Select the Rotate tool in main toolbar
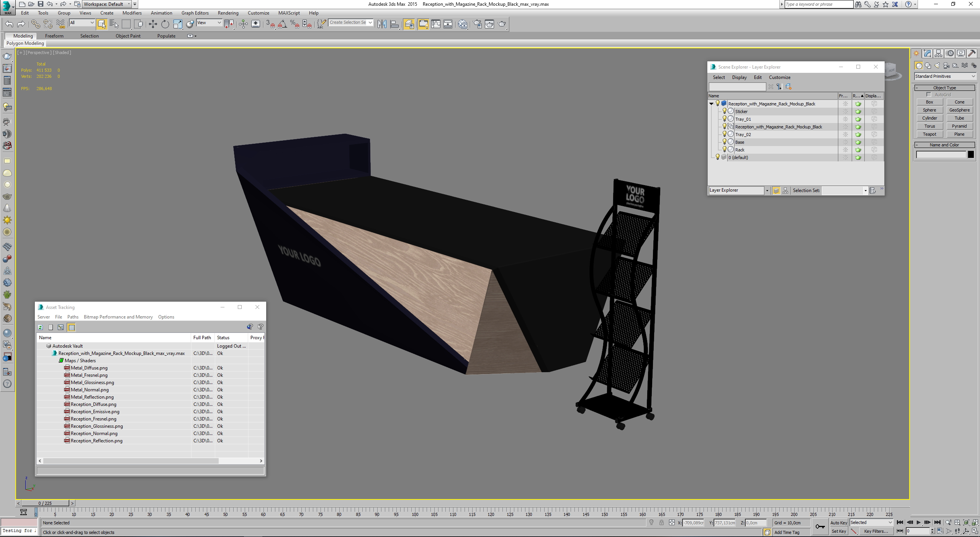The image size is (980, 537). 165,24
